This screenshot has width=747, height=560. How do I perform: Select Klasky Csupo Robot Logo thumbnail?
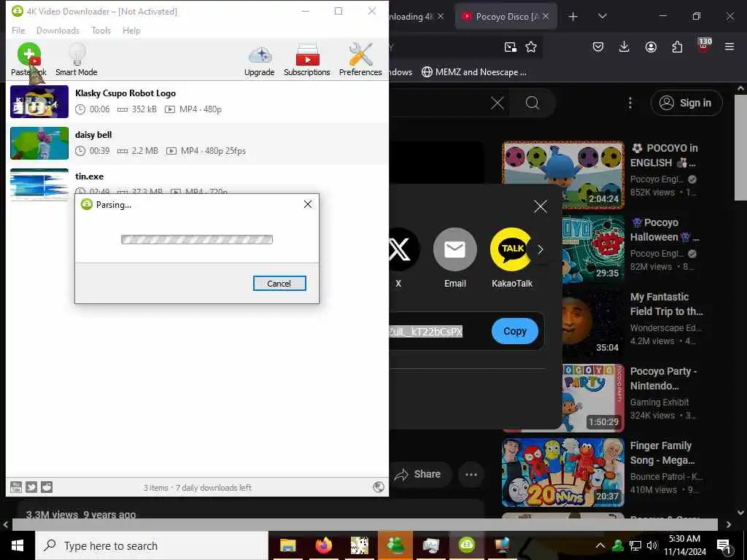click(x=39, y=101)
